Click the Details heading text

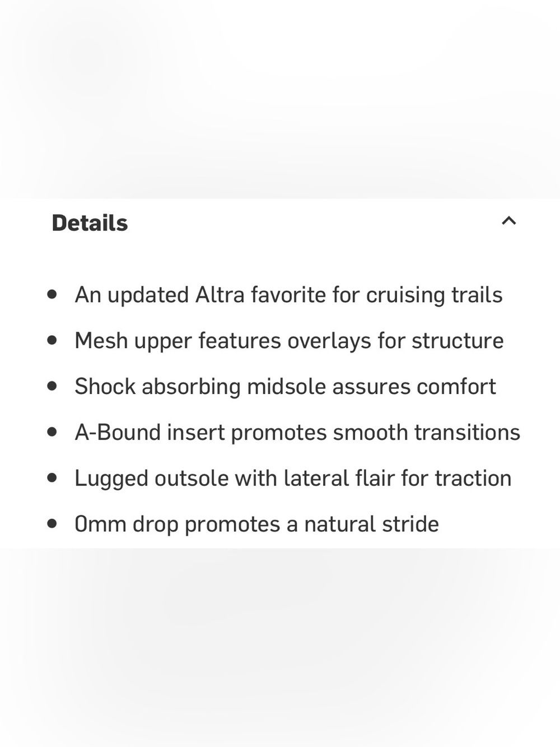pos(90,223)
